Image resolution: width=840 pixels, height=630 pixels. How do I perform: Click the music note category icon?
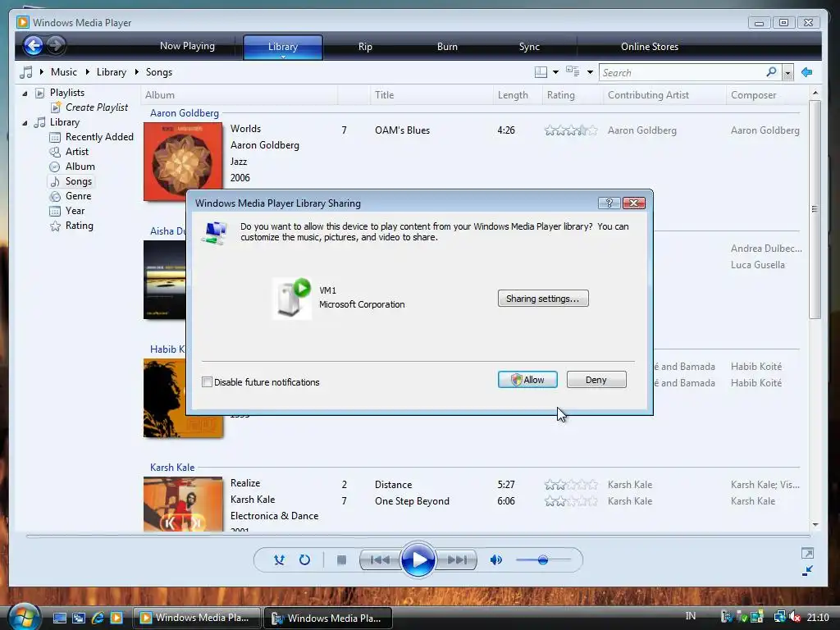click(x=25, y=72)
